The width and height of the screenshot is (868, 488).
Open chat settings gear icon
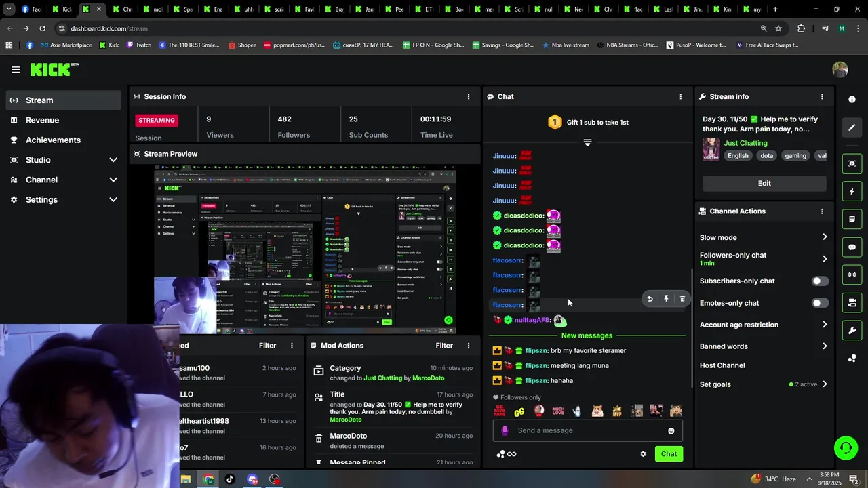[643, 454]
